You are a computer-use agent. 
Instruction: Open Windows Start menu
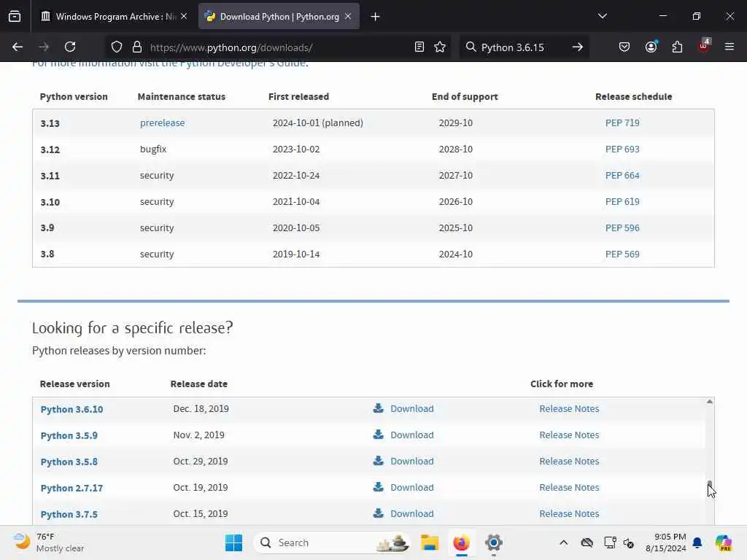[233, 542]
